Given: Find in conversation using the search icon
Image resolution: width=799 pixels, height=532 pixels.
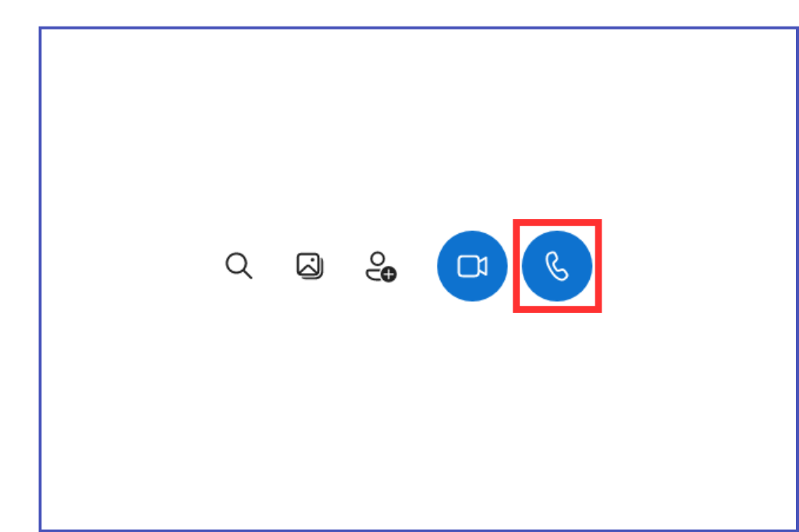Looking at the screenshot, I should (x=239, y=265).
